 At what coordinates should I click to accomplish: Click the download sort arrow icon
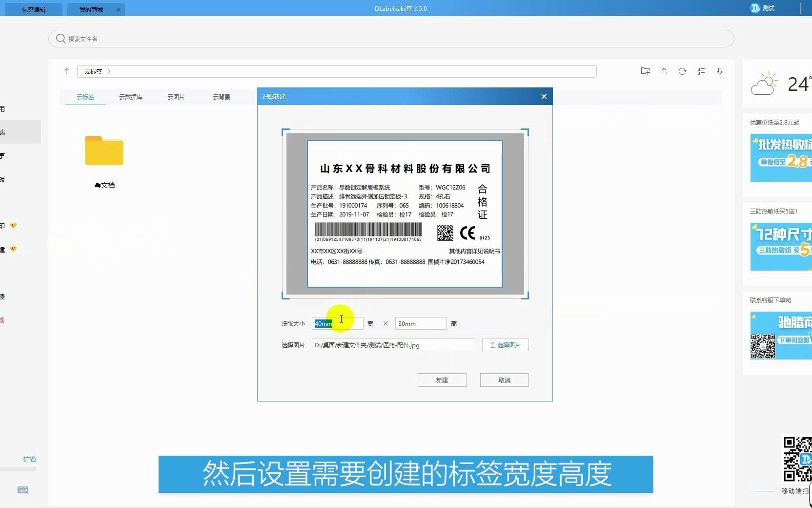click(x=720, y=71)
